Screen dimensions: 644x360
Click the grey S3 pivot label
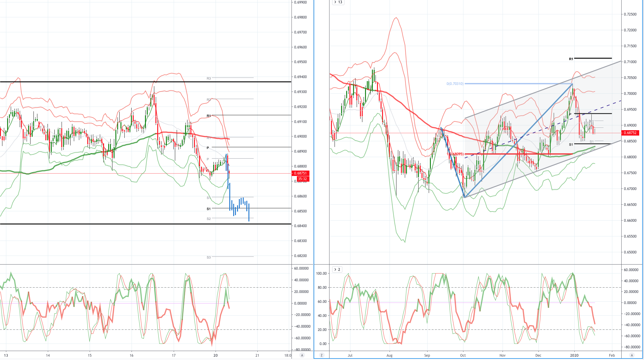pyautogui.click(x=209, y=257)
